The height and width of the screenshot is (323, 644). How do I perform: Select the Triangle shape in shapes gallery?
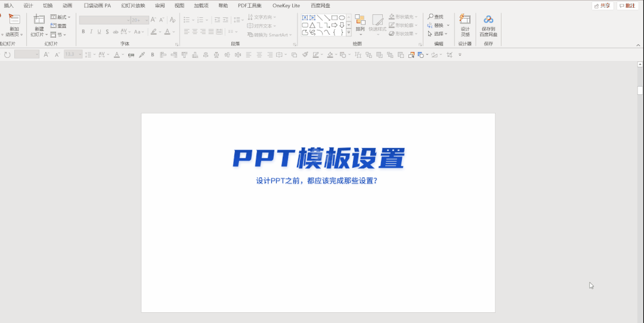tap(312, 25)
